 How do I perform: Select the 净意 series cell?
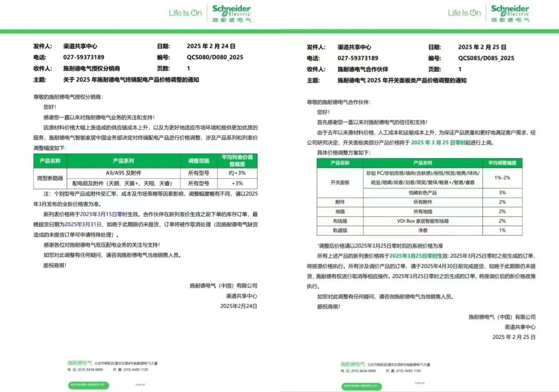(423, 230)
